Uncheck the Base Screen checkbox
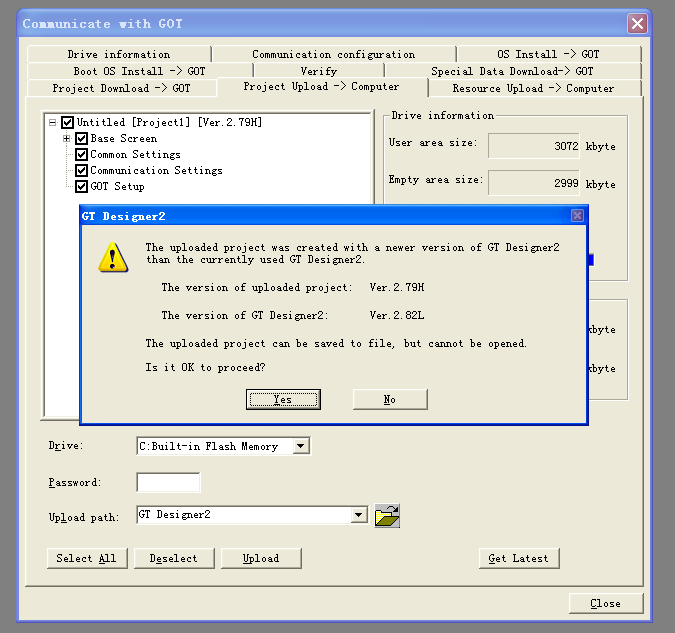 click(82, 139)
